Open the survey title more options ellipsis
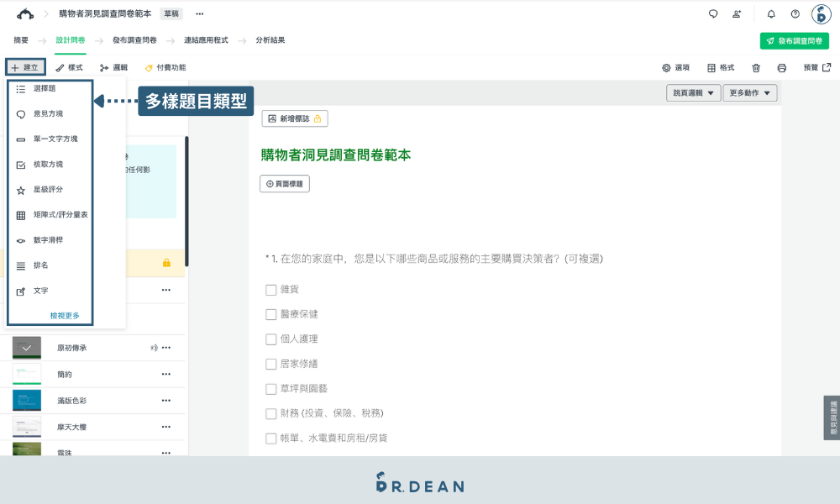 (x=200, y=14)
